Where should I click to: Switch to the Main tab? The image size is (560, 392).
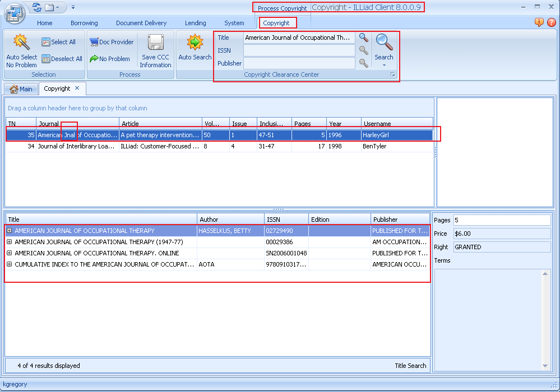coord(21,88)
